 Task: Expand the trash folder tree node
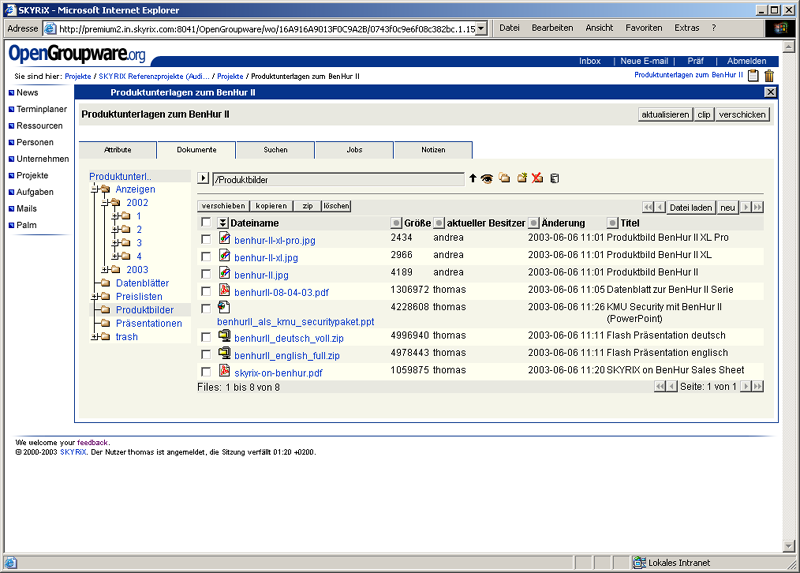[x=94, y=337]
